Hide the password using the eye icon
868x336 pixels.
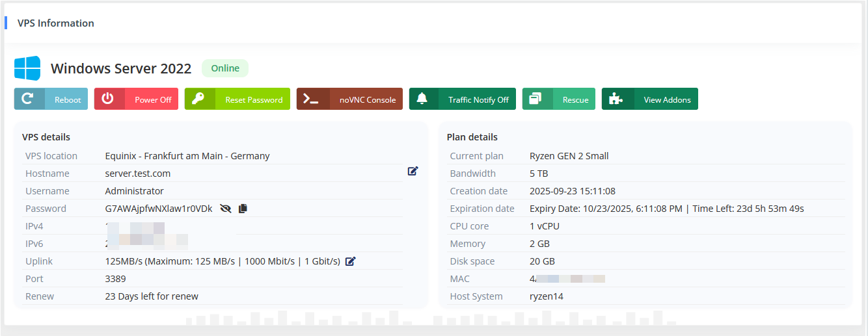click(x=226, y=209)
